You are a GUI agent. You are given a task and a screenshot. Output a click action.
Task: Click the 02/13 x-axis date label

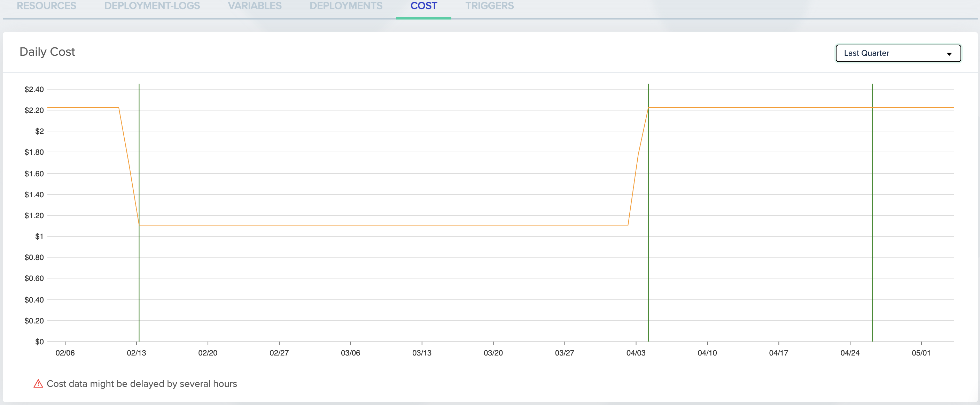point(136,353)
